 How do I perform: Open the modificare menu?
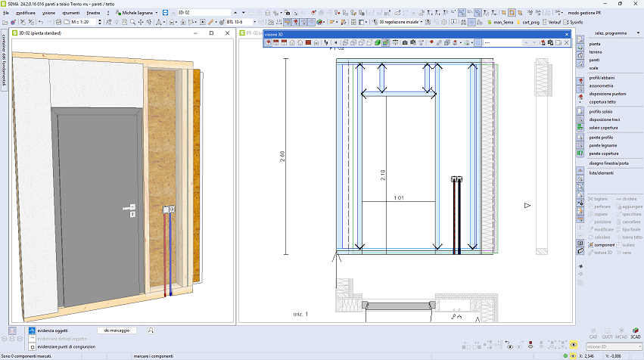pos(25,13)
